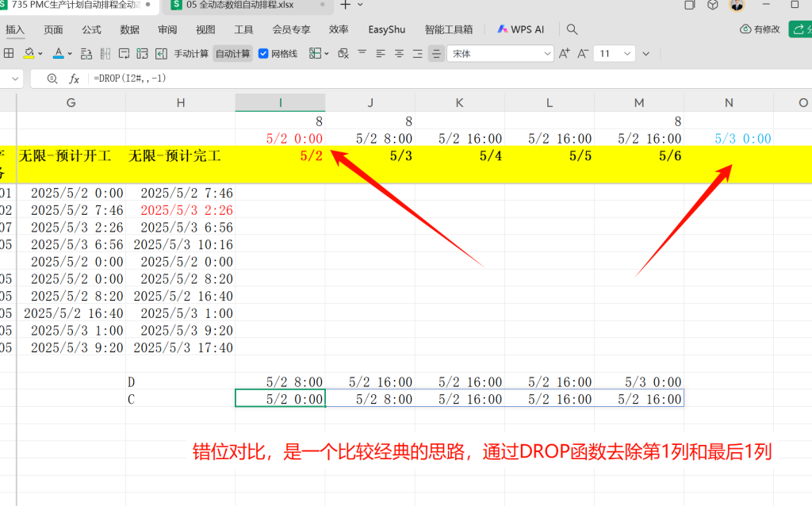Viewport: 812px width, 506px height.
Task: Open the 页面 ribbon tab
Action: tap(53, 29)
